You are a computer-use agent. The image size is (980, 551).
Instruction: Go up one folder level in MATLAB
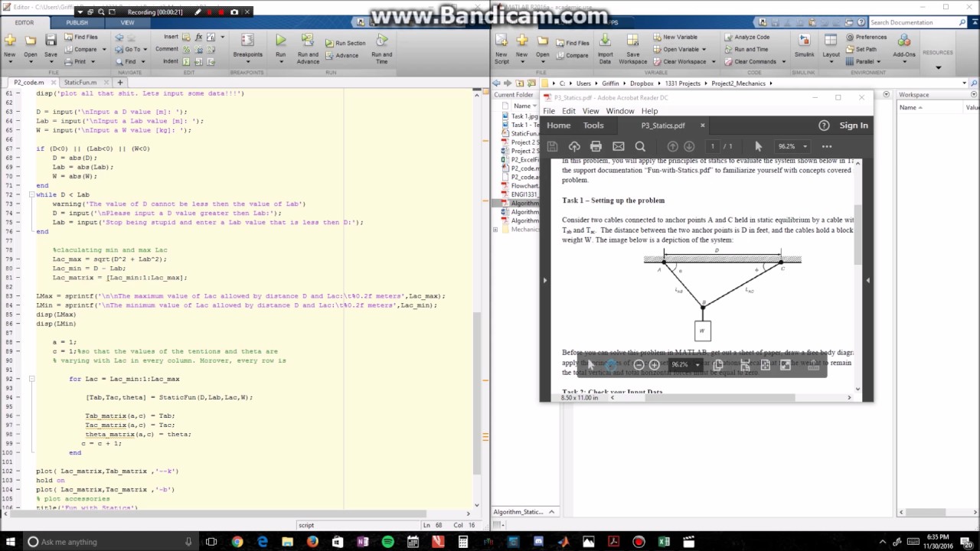[x=520, y=83]
